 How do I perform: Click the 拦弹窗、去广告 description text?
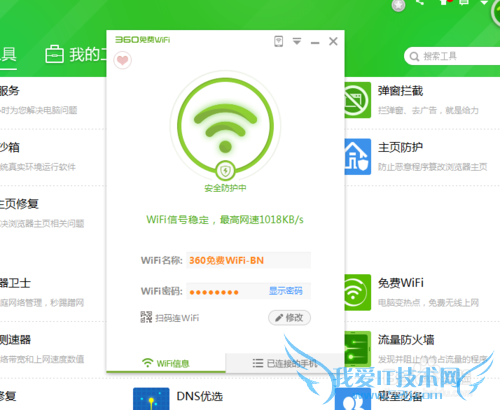[x=428, y=110]
